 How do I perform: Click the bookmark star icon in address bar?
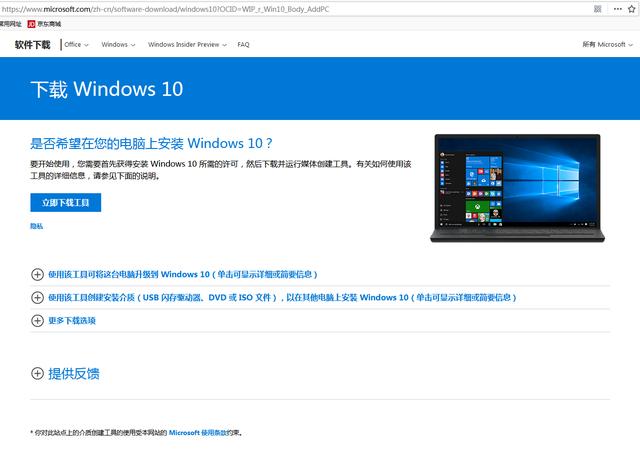(629, 8)
